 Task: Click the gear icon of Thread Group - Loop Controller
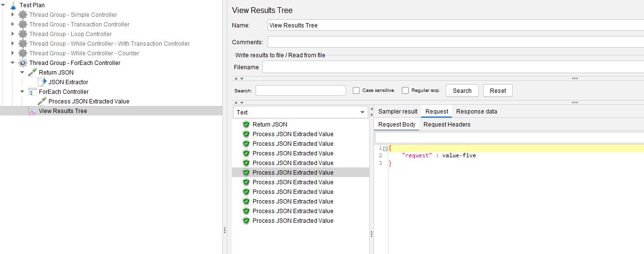click(23, 34)
